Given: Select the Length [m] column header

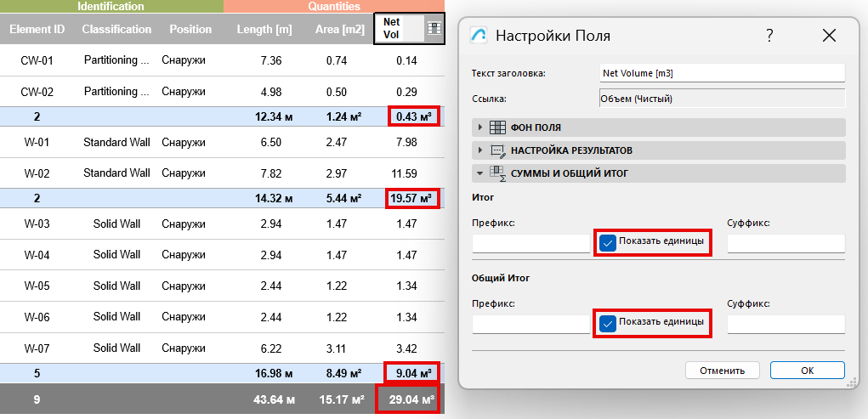Looking at the screenshot, I should point(264,29).
